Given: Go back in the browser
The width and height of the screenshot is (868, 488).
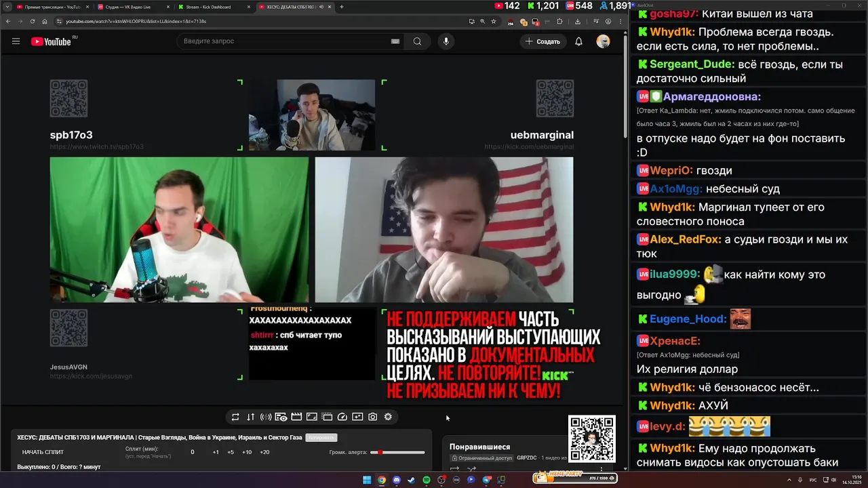Looking at the screenshot, I should [x=8, y=21].
